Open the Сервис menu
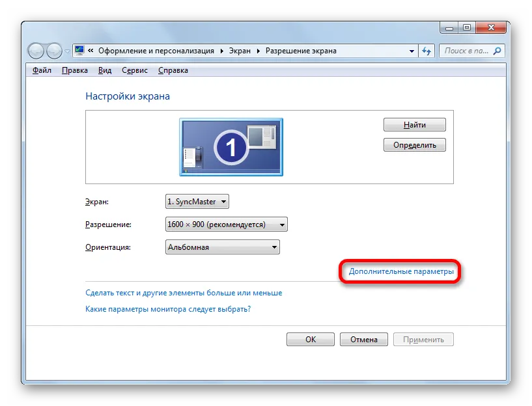Viewport: 532px width, 406px height. pos(135,70)
